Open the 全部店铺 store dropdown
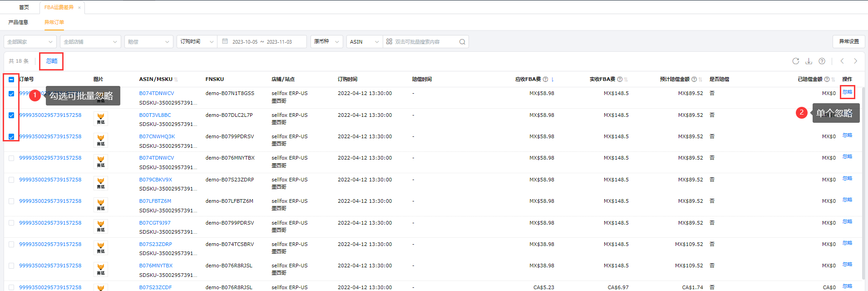 click(90, 42)
